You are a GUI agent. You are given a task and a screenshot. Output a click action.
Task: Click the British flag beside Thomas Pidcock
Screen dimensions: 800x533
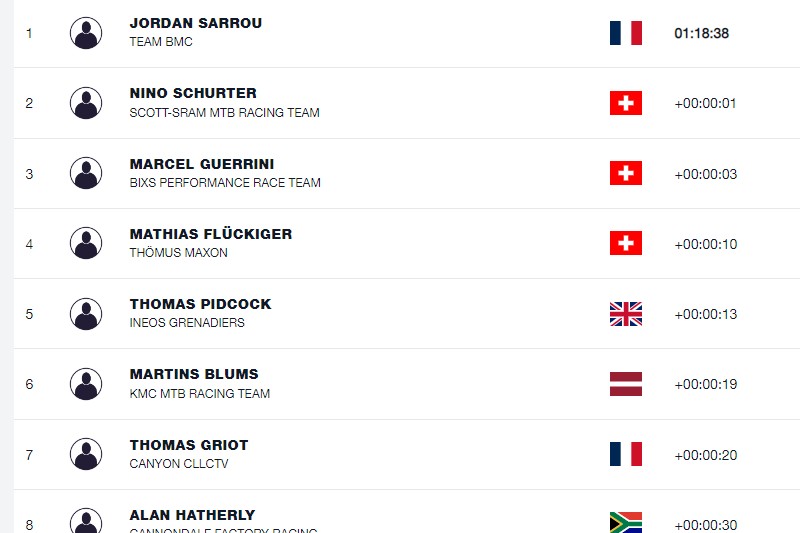[626, 314]
